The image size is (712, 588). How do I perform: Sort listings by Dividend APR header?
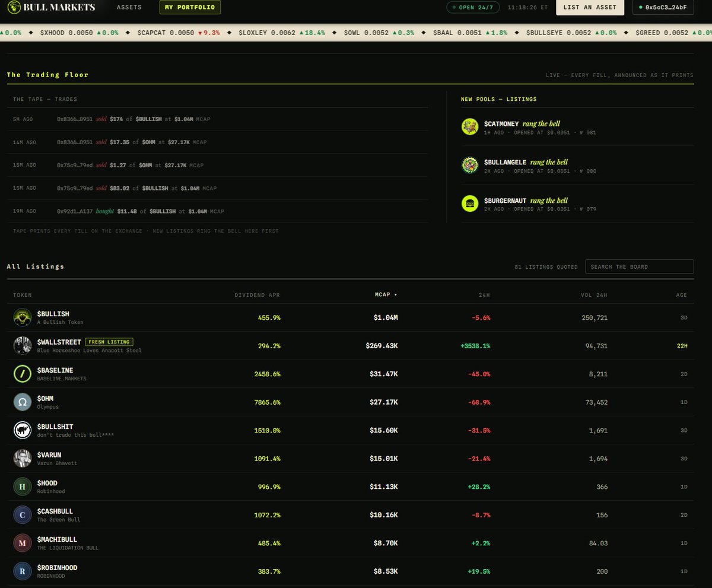click(x=258, y=295)
